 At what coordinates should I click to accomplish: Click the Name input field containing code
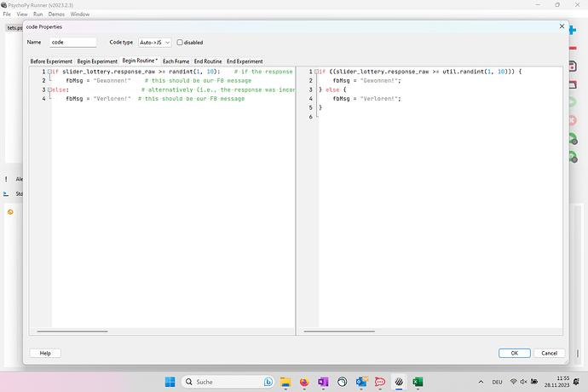coord(72,43)
